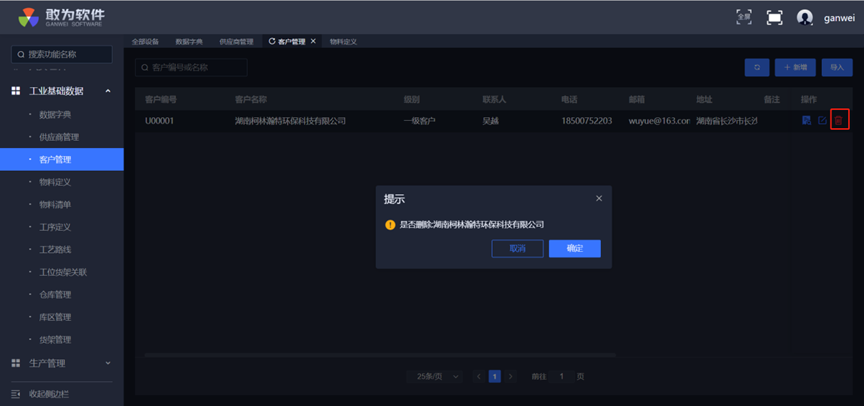Expand the 生产管理 sidebar section
This screenshot has height=406, width=864.
[x=108, y=363]
